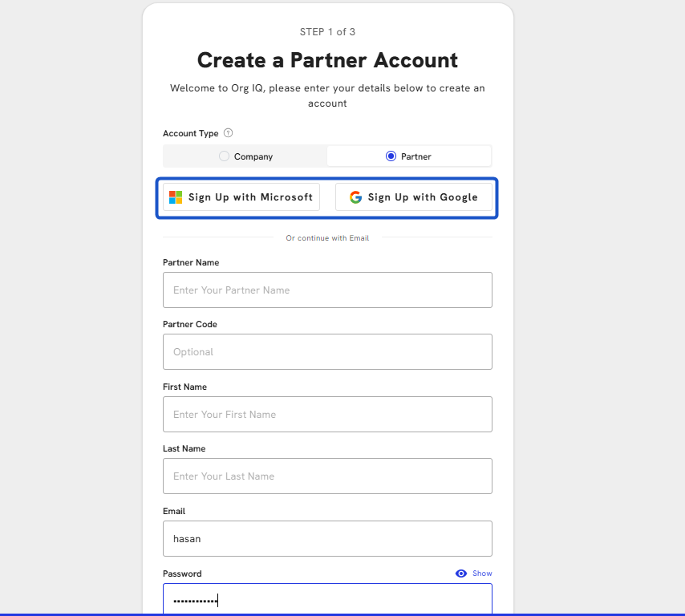Focus the Partner Name input field
Viewport: 685px width, 616px height.
[x=327, y=290]
